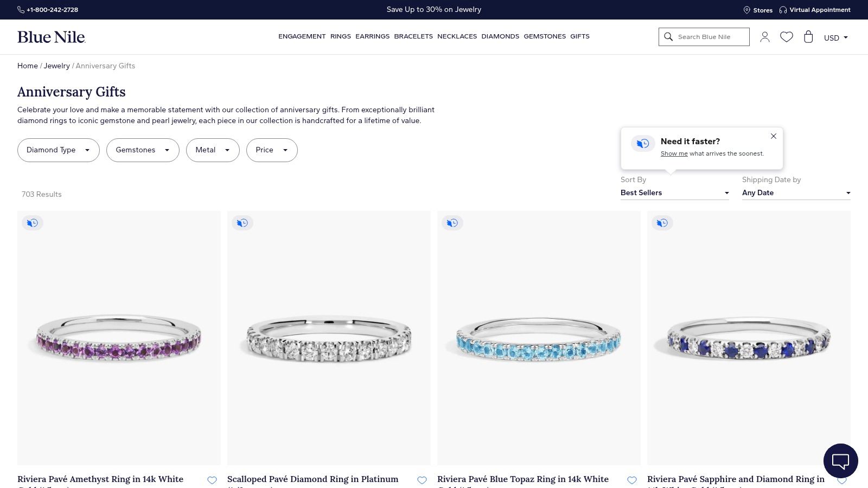This screenshot has width=868, height=488.
Task: Favorite the Riviera Pavé Amethyst Ring
Action: (212, 480)
